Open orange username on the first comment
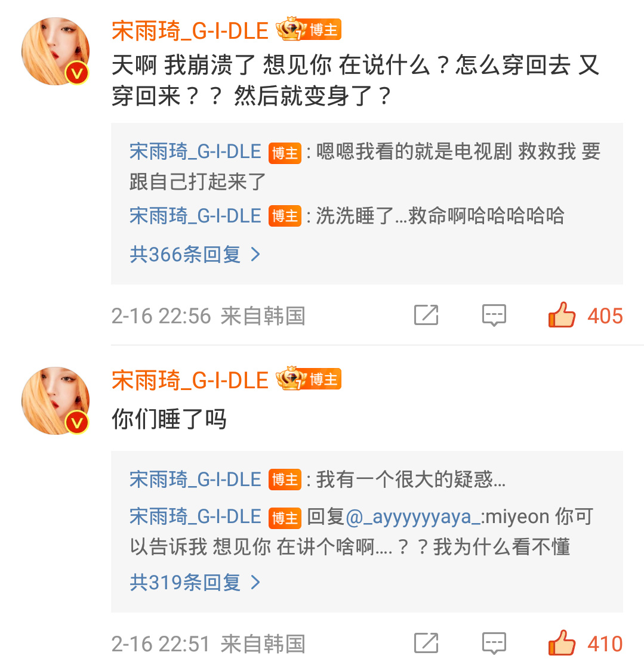This screenshot has width=644, height=671. tap(190, 31)
